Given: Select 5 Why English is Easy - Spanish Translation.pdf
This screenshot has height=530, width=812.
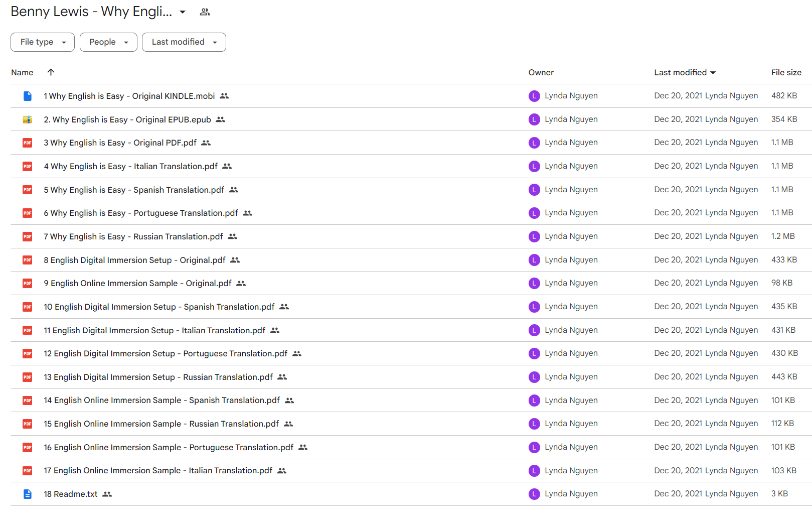Looking at the screenshot, I should (x=134, y=190).
